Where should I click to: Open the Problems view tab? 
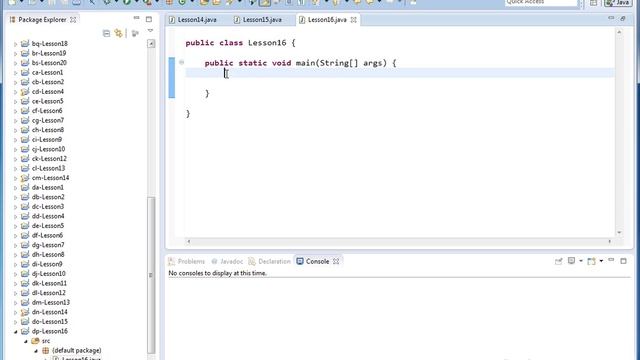[187, 261]
